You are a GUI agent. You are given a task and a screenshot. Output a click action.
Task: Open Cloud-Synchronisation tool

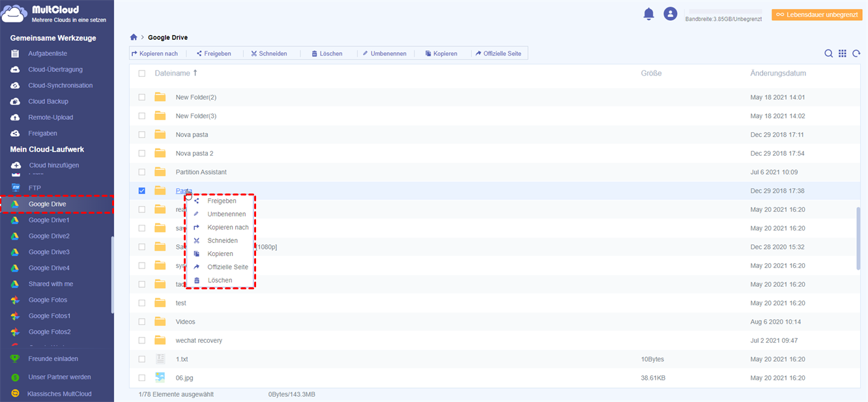point(61,85)
